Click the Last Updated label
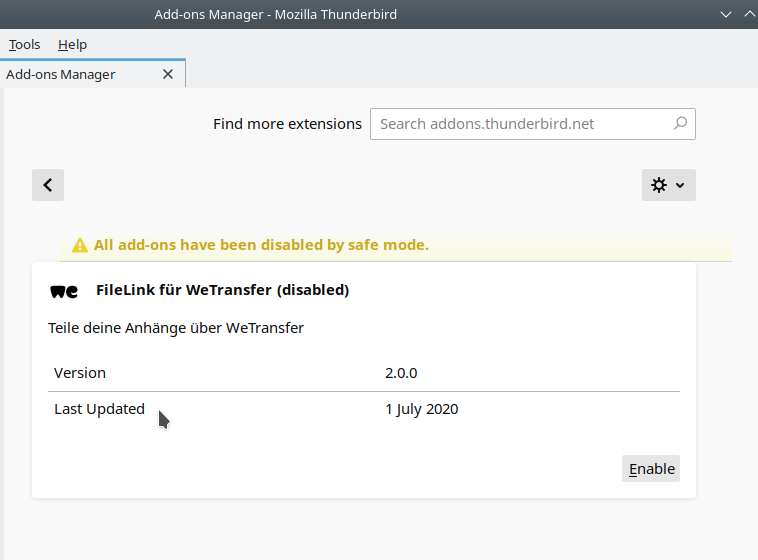This screenshot has width=758, height=560. (99, 409)
